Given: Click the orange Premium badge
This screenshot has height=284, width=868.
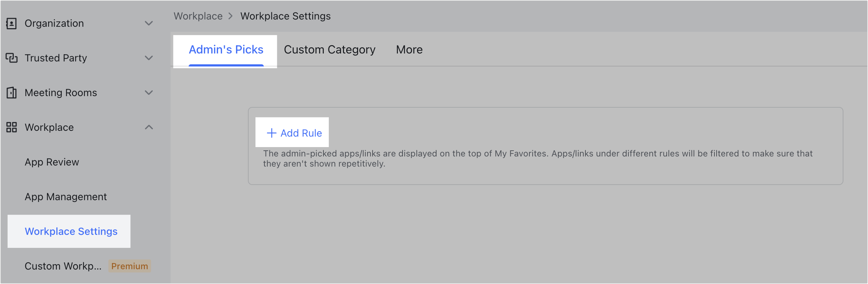Looking at the screenshot, I should 129,266.
